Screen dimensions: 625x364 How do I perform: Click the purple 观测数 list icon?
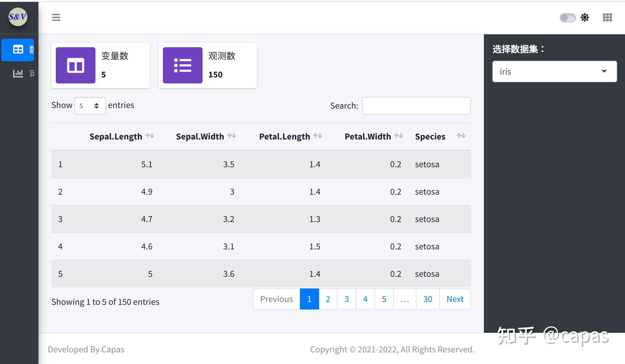(x=183, y=65)
